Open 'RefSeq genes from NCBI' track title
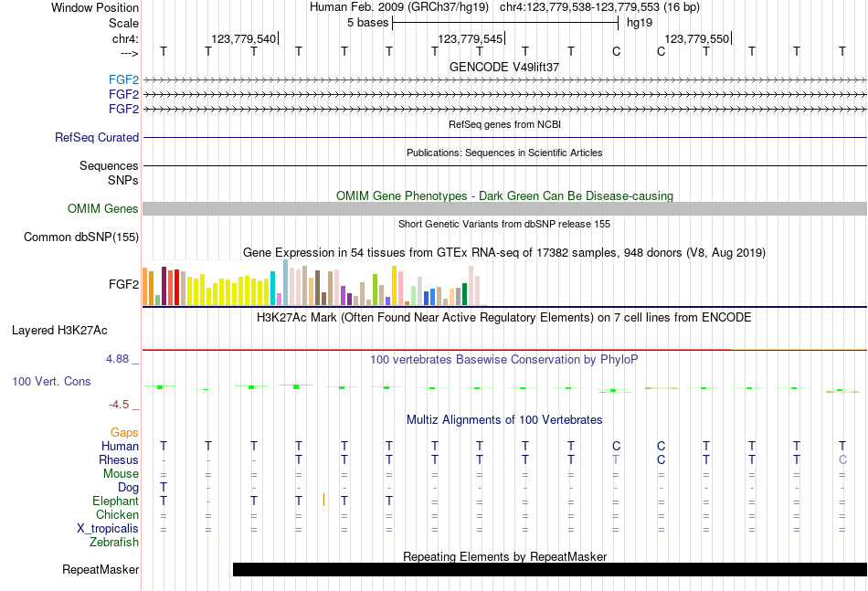 [x=504, y=124]
